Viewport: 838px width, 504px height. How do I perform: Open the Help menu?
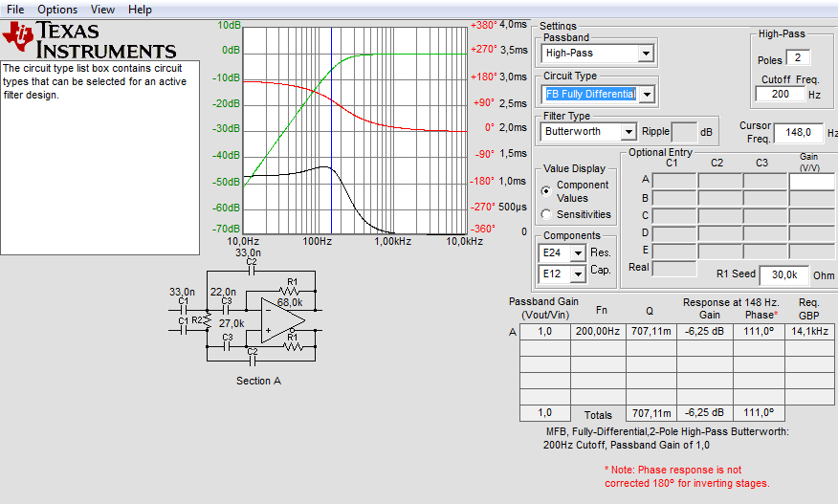click(140, 10)
